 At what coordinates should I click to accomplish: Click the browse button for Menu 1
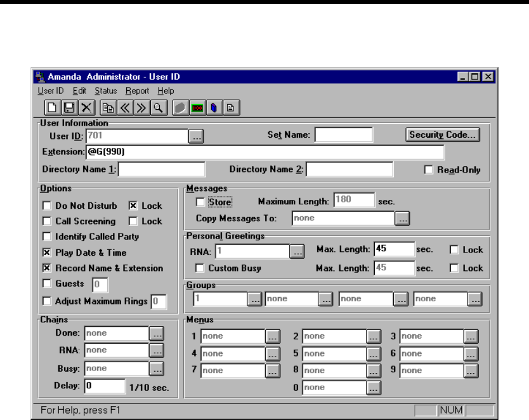(x=273, y=336)
